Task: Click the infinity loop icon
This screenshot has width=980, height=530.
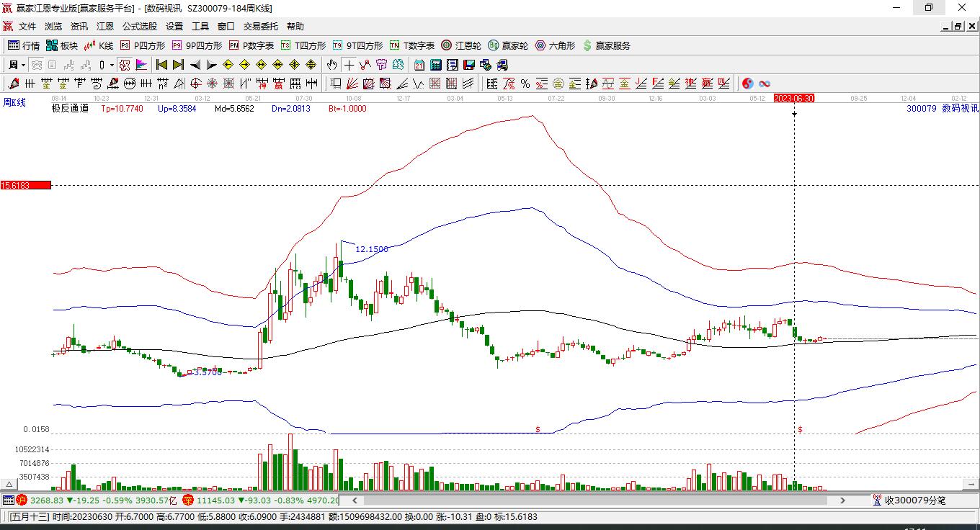Action: pyautogui.click(x=765, y=84)
